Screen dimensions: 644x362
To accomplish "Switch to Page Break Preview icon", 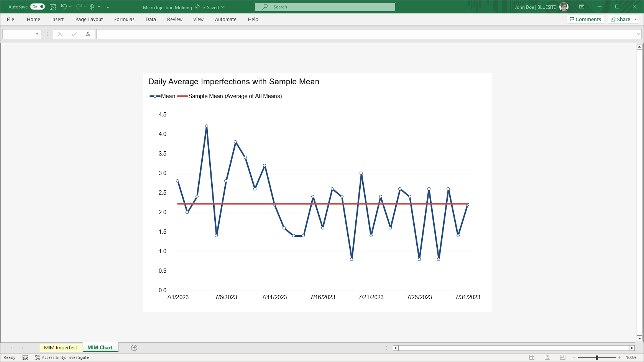I will point(563,357).
